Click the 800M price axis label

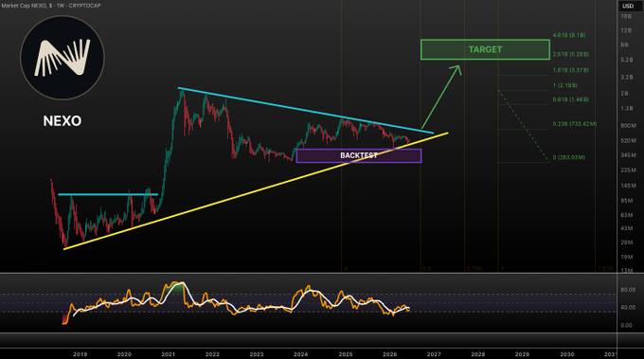(x=629, y=126)
